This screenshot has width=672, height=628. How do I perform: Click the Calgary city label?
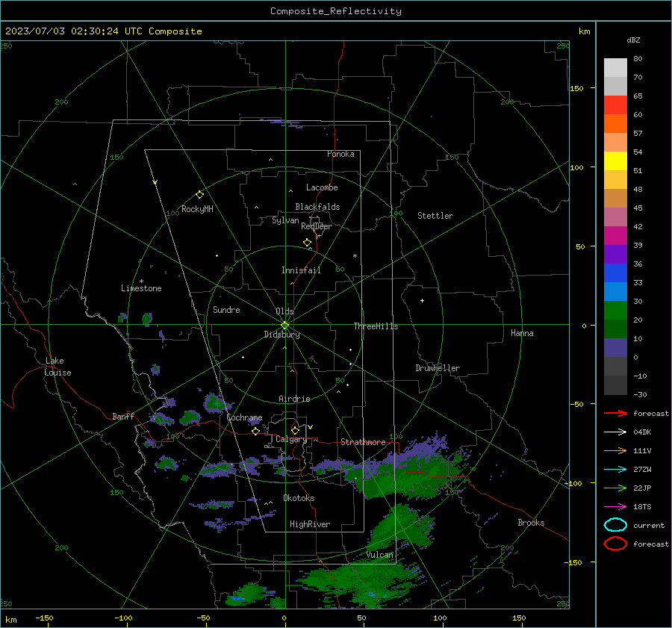(291, 439)
